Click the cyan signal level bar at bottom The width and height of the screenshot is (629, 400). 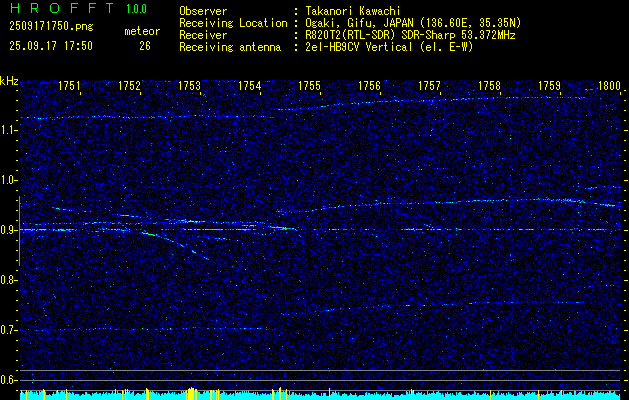pyautogui.click(x=320, y=395)
